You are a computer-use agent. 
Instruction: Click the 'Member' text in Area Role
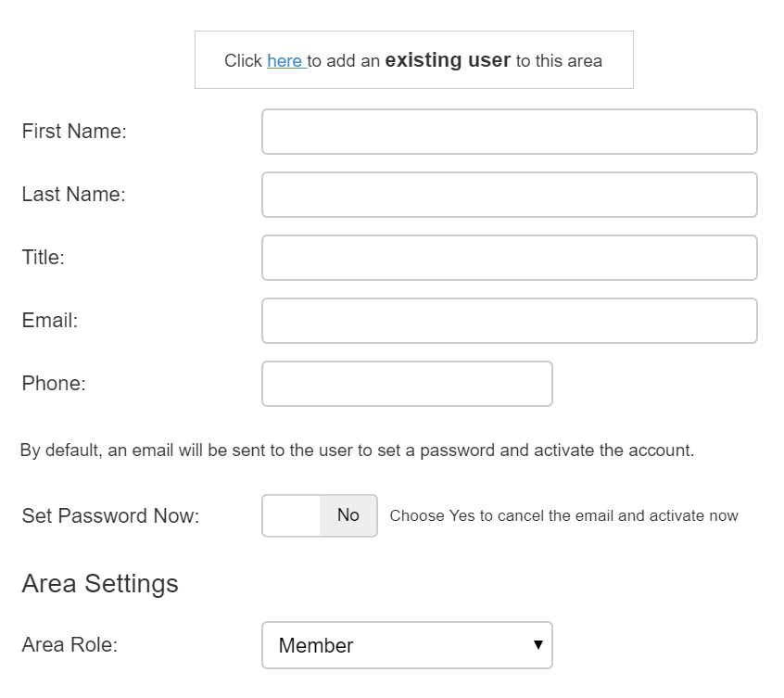pos(316,645)
